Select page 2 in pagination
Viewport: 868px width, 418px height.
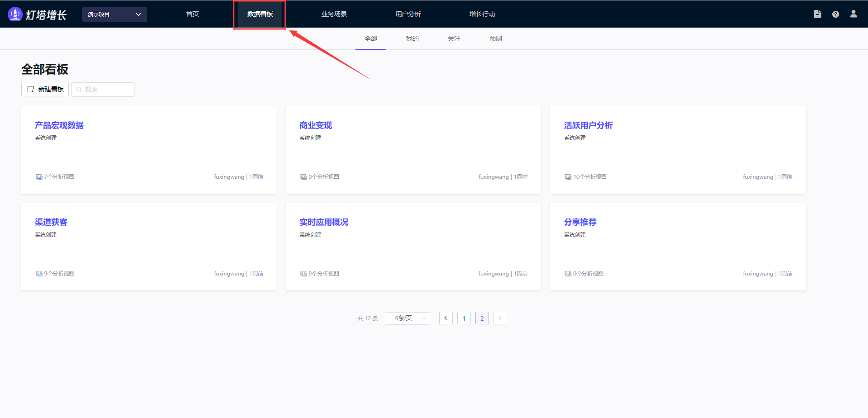[x=482, y=318]
